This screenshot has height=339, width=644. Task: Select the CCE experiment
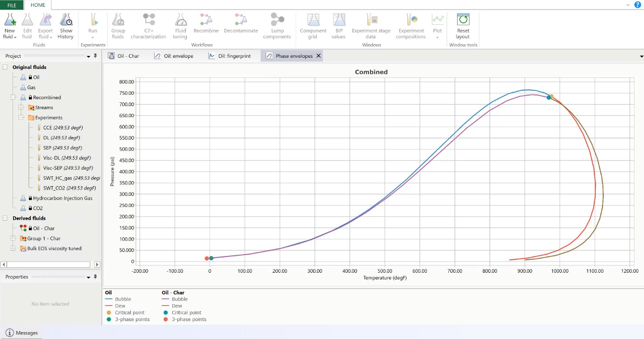[x=63, y=128]
